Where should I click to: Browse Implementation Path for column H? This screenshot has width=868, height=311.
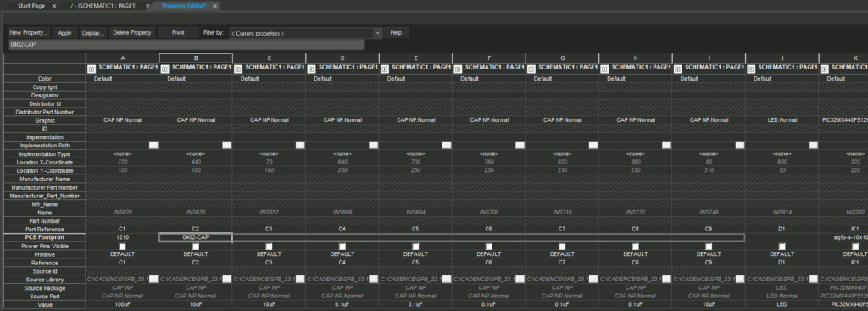pos(666,145)
